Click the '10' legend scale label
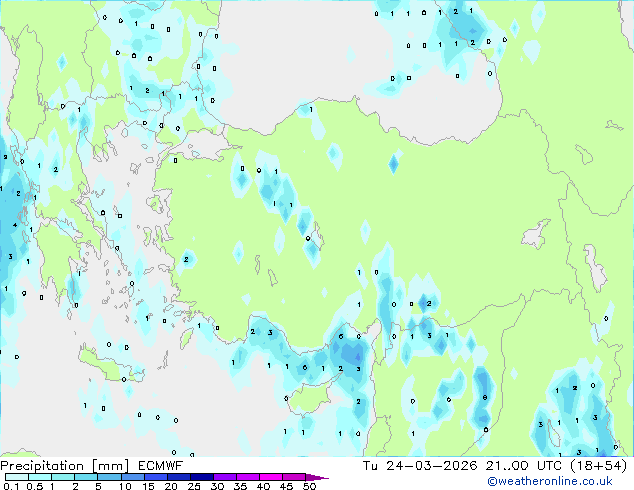This screenshot has height=490, width=634. [x=125, y=486]
